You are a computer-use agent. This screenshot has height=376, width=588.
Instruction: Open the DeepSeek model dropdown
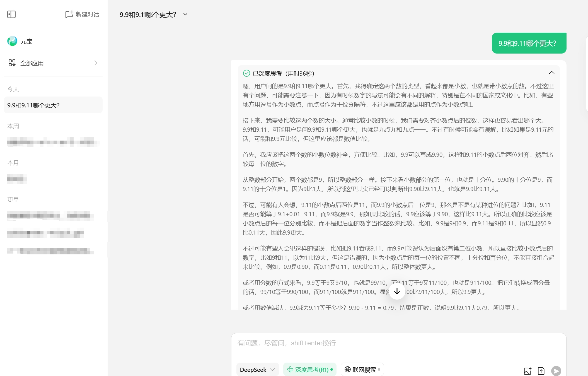(x=257, y=370)
